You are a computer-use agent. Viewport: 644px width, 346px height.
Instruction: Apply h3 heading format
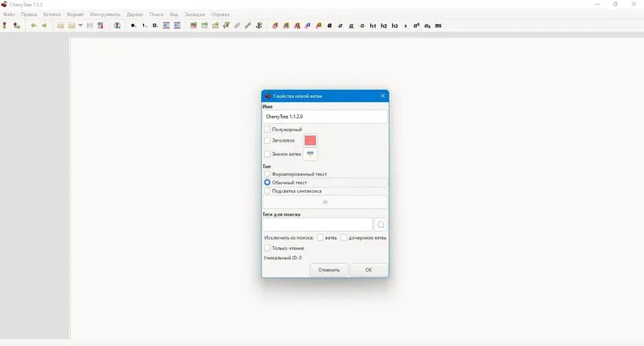pos(394,26)
